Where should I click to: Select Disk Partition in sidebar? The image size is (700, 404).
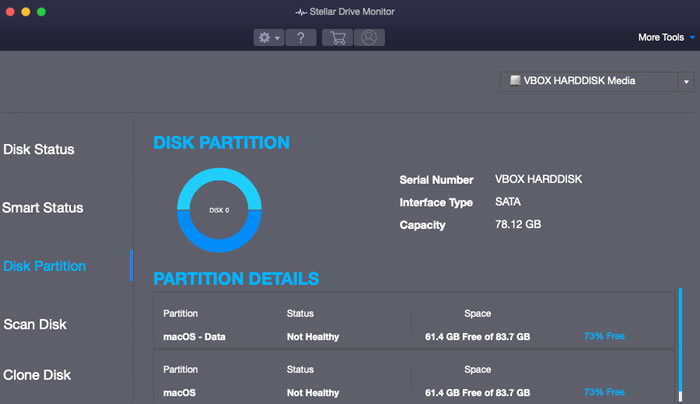point(44,266)
